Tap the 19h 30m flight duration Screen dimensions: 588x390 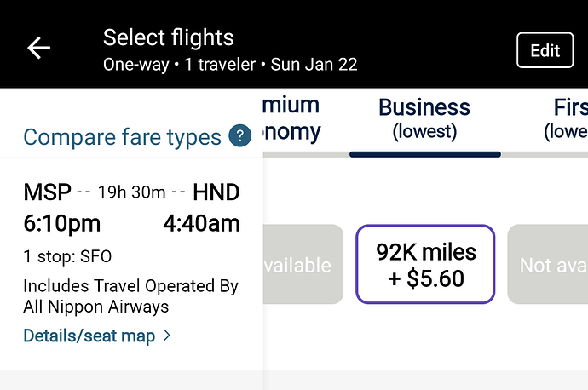(132, 193)
